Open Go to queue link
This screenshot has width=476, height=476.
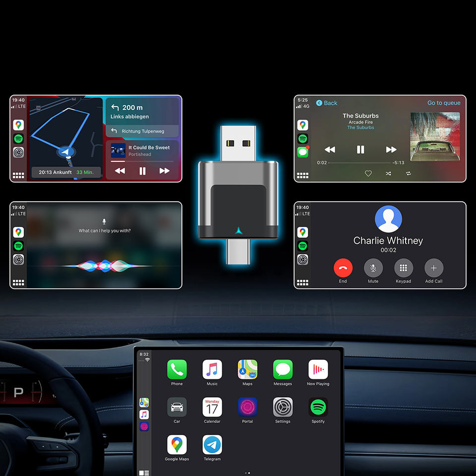[443, 103]
